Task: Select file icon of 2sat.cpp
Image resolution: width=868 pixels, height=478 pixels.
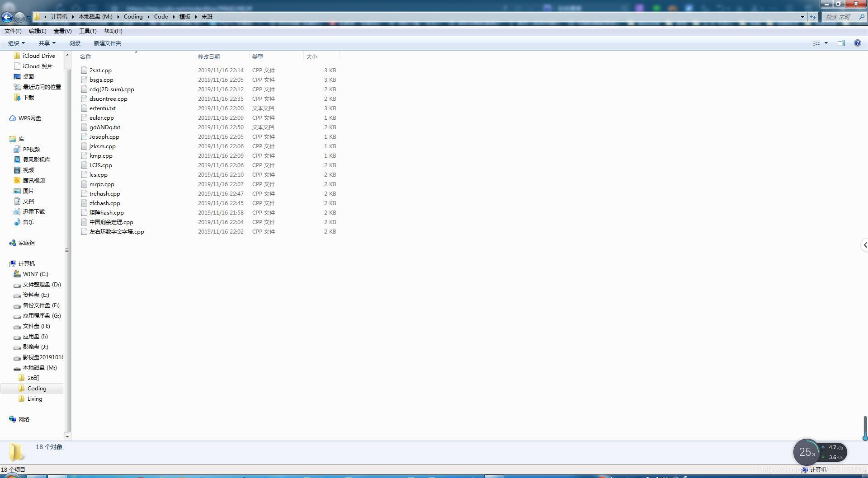Action: [x=84, y=70]
